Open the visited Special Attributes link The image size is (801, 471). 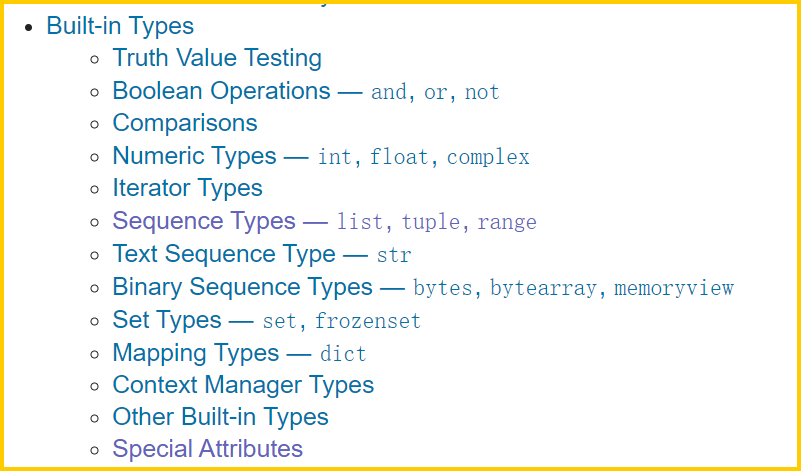coord(207,449)
